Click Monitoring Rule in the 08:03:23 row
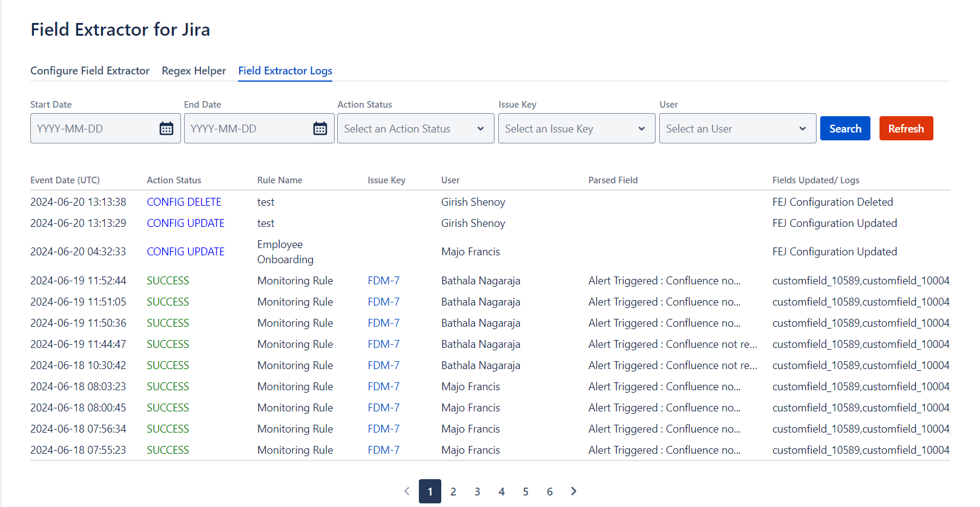 point(295,387)
